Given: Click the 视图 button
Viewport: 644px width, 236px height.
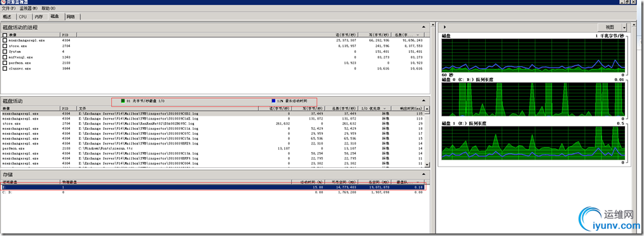Looking at the screenshot, I should point(610,27).
